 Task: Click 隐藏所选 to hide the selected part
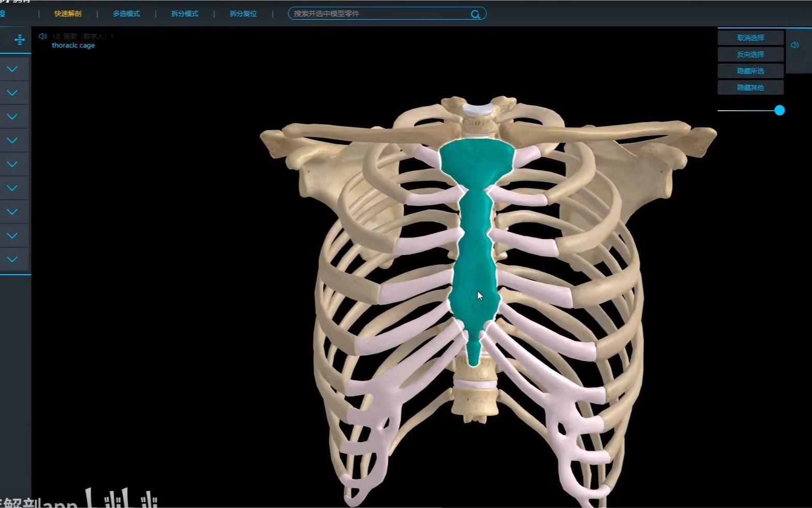(750, 71)
